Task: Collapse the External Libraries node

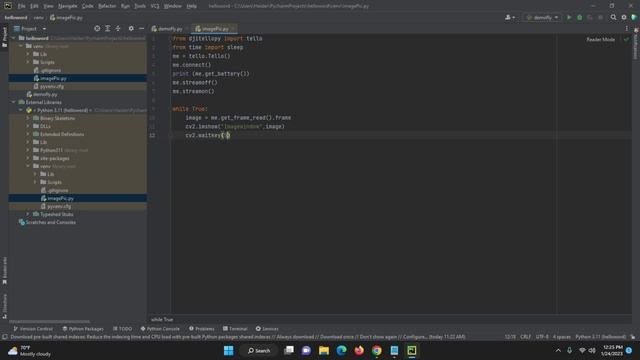Action: tap(14, 102)
